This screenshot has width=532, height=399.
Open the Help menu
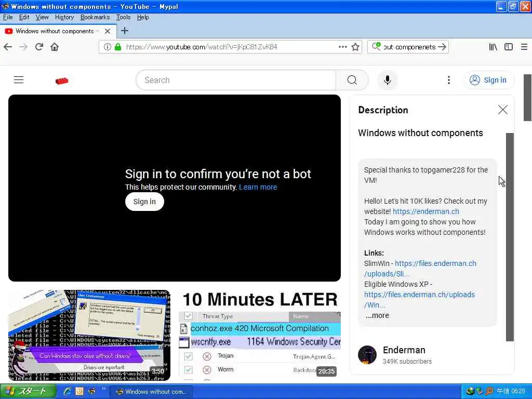(x=143, y=17)
